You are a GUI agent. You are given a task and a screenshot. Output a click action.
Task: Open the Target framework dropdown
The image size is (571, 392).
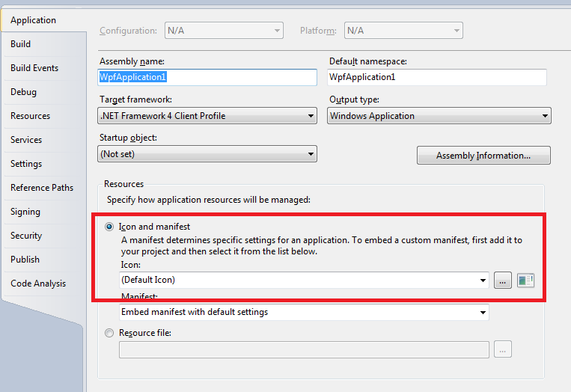click(207, 116)
